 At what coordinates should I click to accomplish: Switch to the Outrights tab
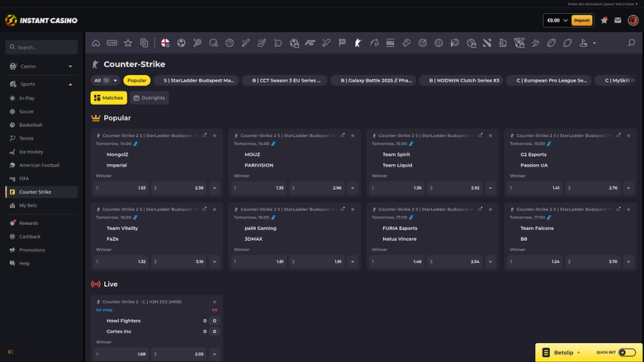click(149, 97)
